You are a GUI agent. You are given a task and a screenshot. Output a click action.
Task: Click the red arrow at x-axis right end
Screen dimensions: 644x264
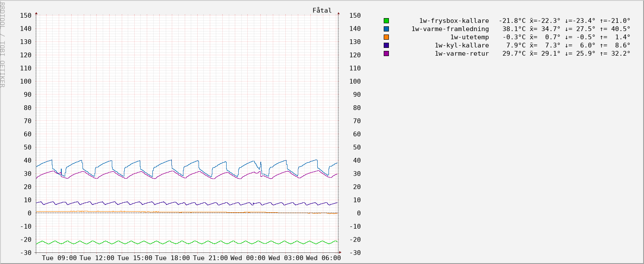point(340,252)
